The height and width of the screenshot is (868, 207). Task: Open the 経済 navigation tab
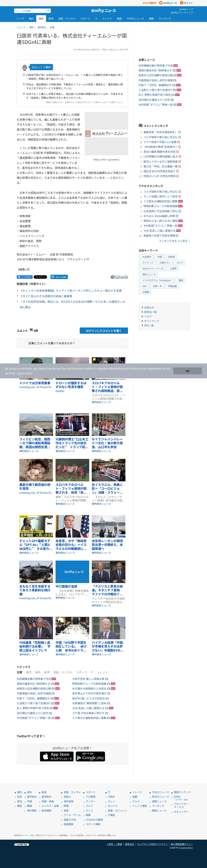click(51, 19)
